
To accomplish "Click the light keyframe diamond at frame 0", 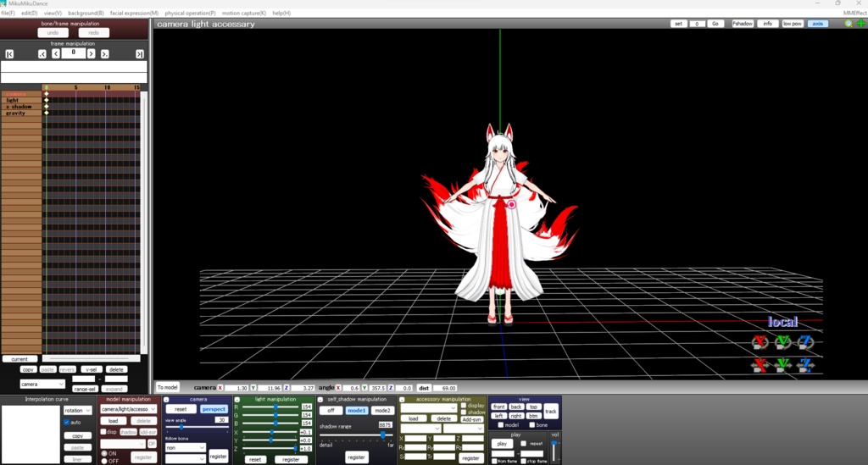I will 47,100.
